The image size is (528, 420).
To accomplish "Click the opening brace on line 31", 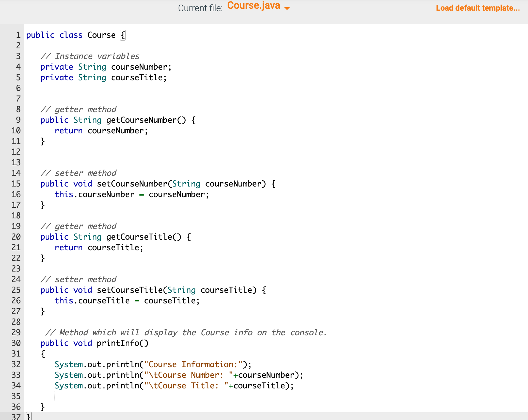I will pos(43,354).
